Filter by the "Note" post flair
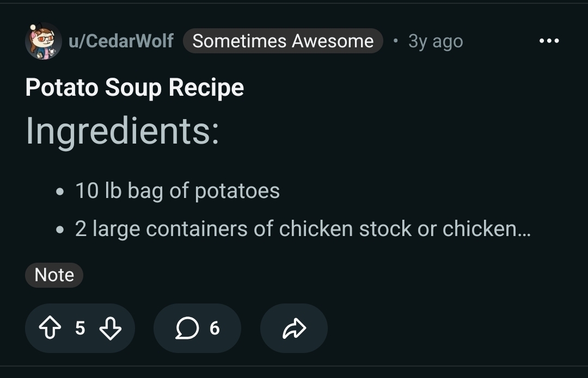Screen dimensions: 588x378 pos(54,275)
